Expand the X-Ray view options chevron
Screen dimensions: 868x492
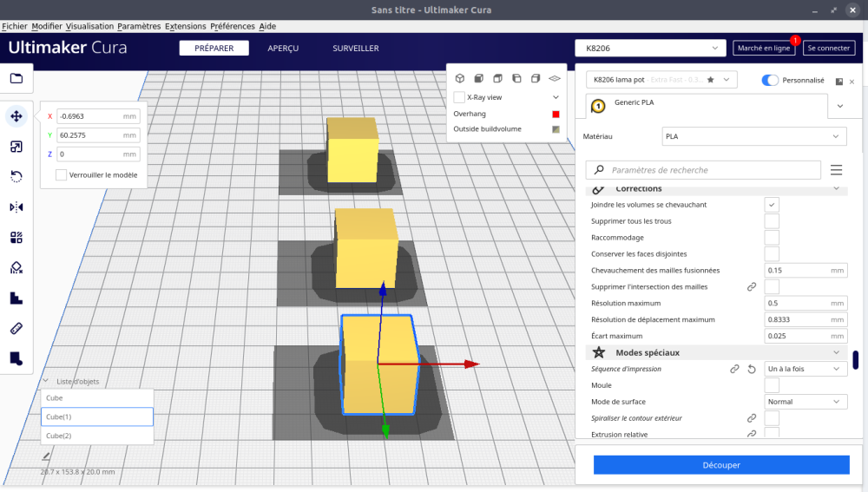pos(556,97)
